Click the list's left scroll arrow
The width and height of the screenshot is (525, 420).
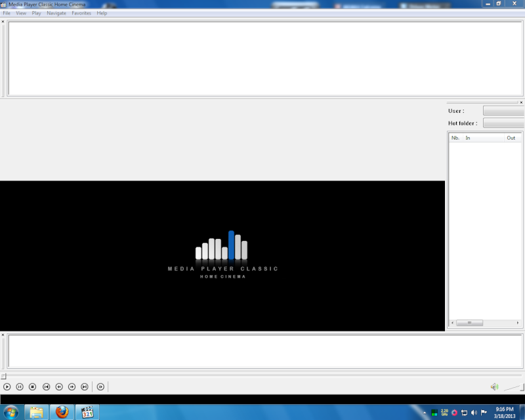pyautogui.click(x=453, y=323)
